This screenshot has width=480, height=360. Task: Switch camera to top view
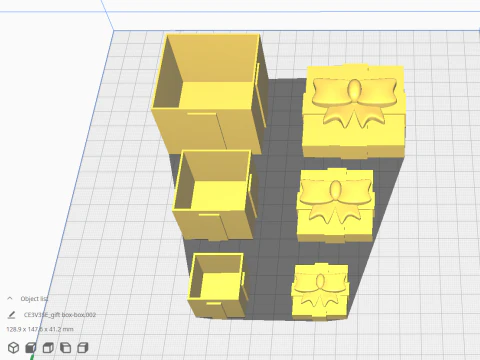point(48,348)
